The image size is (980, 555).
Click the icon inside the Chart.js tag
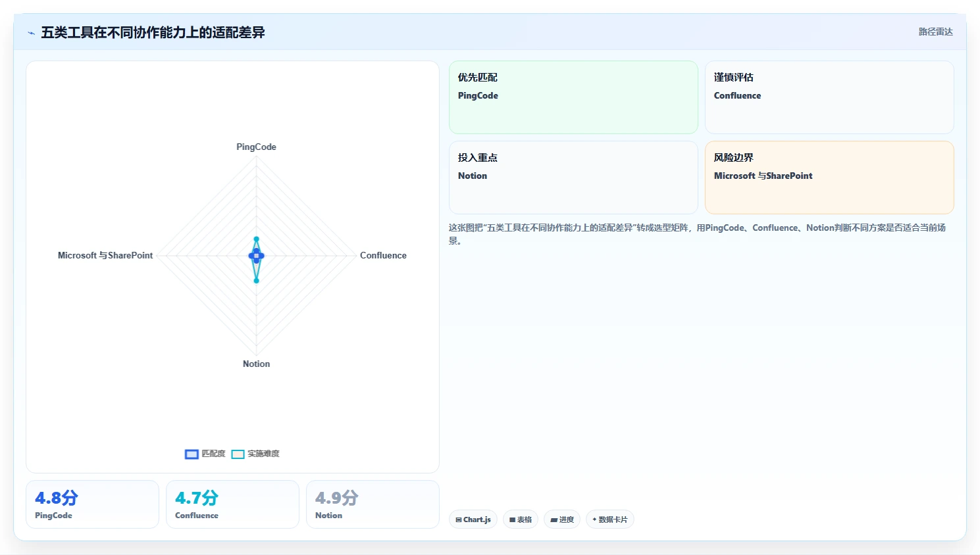[x=459, y=519]
